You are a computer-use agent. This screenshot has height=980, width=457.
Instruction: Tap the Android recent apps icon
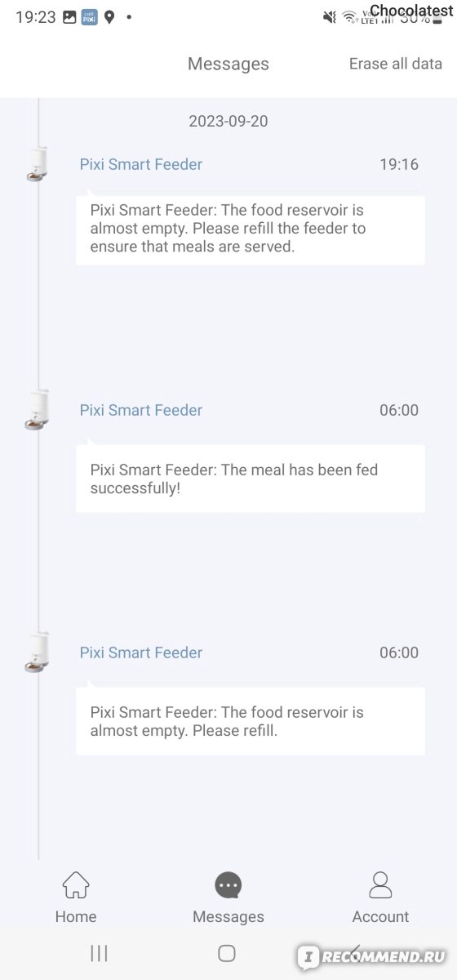click(99, 952)
